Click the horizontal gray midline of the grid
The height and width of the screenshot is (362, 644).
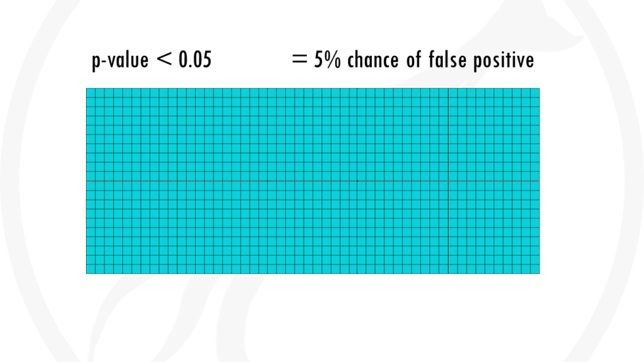[313, 181]
